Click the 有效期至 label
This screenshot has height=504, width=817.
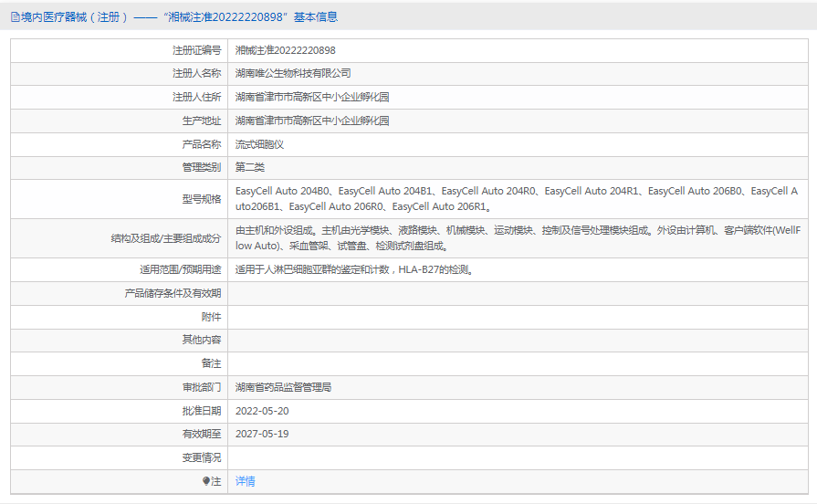(202, 434)
